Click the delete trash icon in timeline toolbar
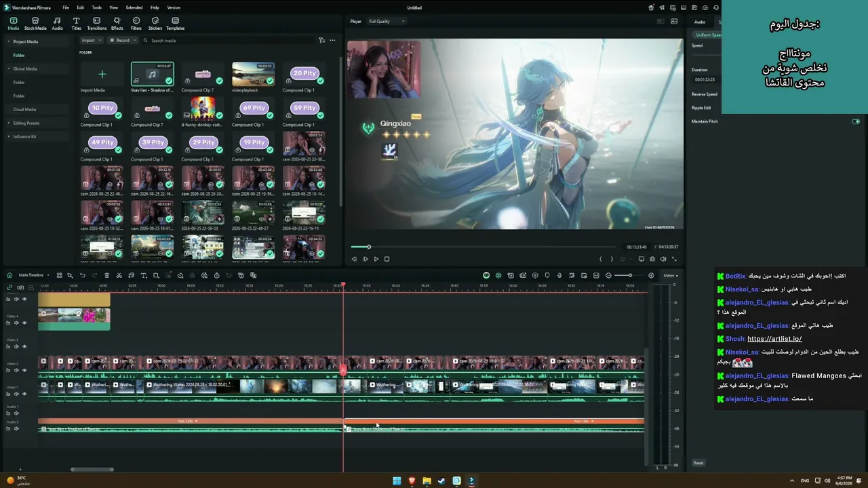The height and width of the screenshot is (488, 868). (x=106, y=275)
